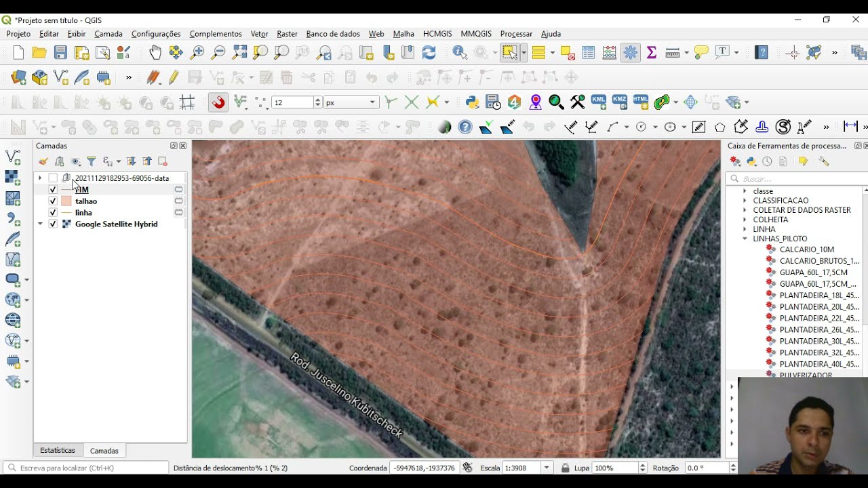Open the Raster menu
Screen dimensions: 868x488
click(x=287, y=34)
